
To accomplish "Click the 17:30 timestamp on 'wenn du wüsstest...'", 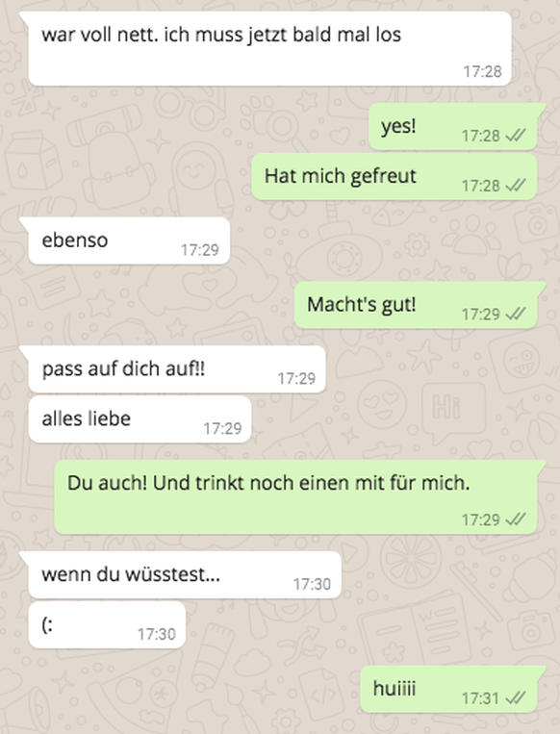I will 312,584.
